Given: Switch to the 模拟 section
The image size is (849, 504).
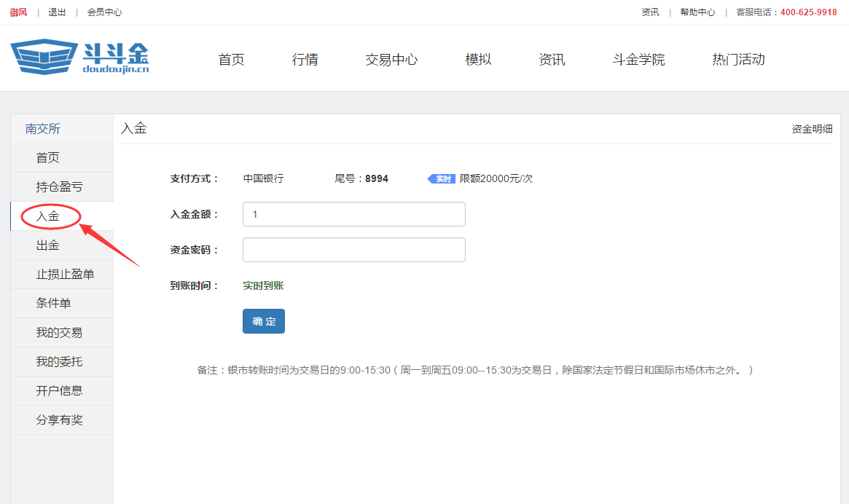Looking at the screenshot, I should 478,60.
